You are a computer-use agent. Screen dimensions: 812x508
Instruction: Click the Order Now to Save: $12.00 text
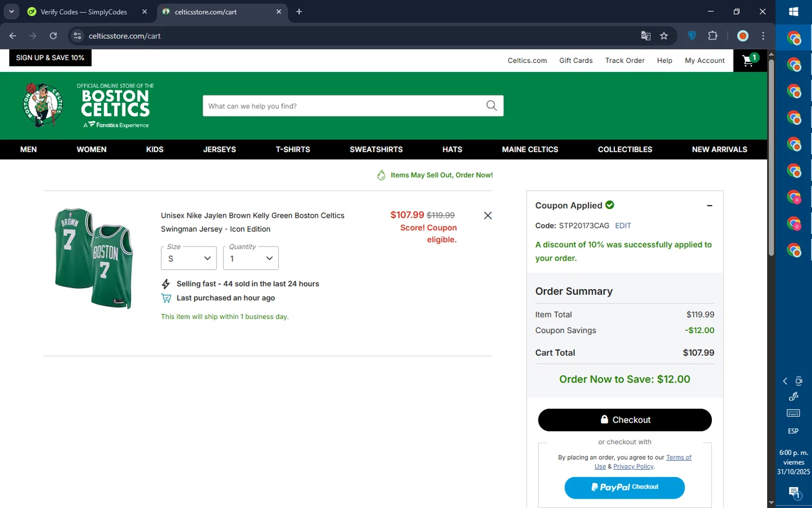click(625, 379)
